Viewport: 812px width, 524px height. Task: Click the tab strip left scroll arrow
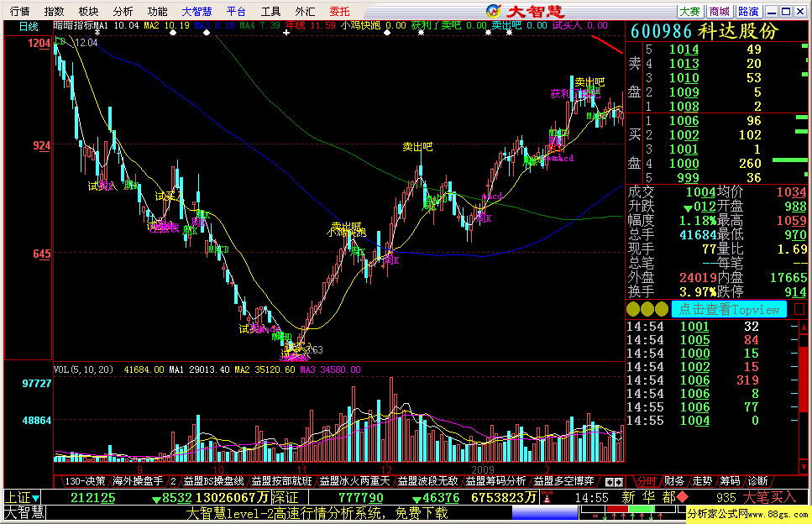click(610, 483)
